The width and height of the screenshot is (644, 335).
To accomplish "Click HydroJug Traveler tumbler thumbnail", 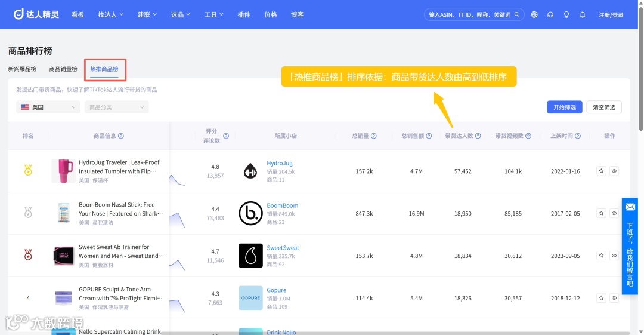I will [x=63, y=171].
